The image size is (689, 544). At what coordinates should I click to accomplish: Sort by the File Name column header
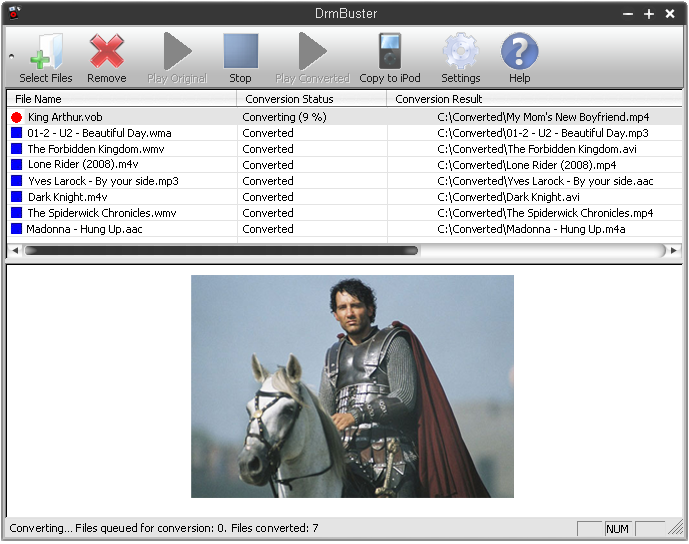122,99
